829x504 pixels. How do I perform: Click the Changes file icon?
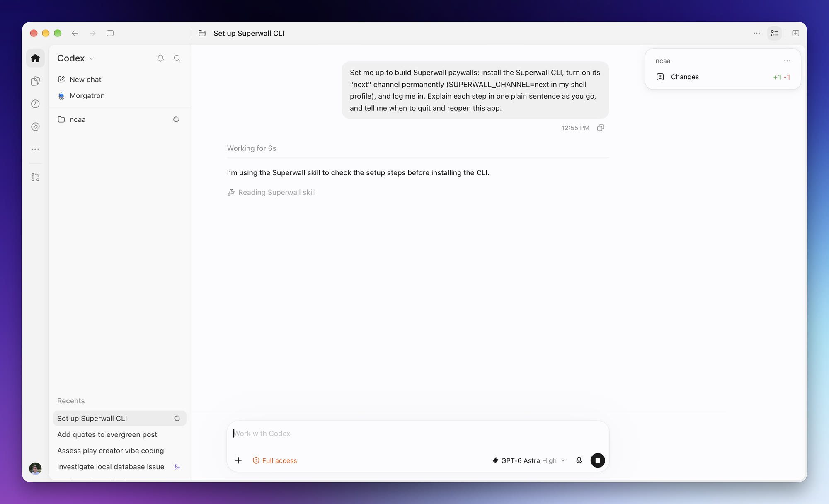click(660, 77)
